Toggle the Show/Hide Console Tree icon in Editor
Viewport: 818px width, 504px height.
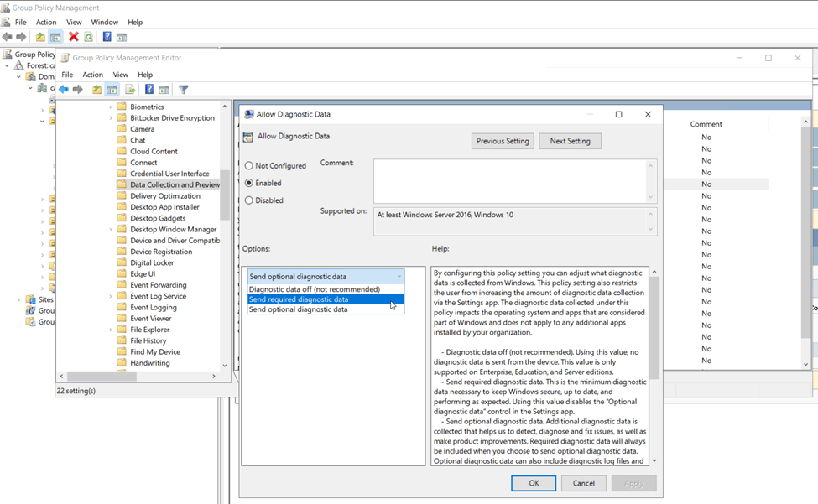tap(112, 90)
